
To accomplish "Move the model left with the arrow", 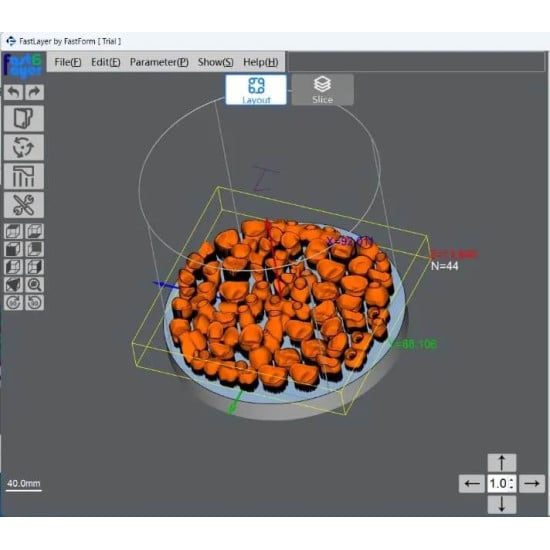I will (472, 484).
